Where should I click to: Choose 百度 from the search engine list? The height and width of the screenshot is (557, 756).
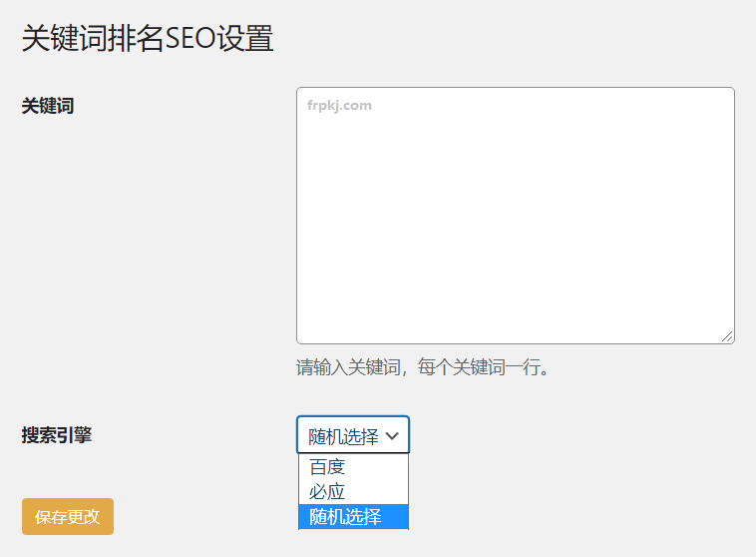pyautogui.click(x=353, y=467)
